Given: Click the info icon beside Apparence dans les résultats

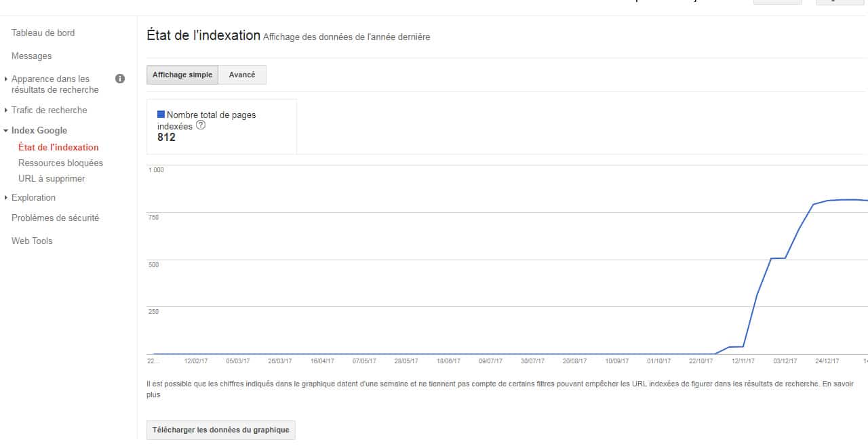Looking at the screenshot, I should pyautogui.click(x=120, y=79).
